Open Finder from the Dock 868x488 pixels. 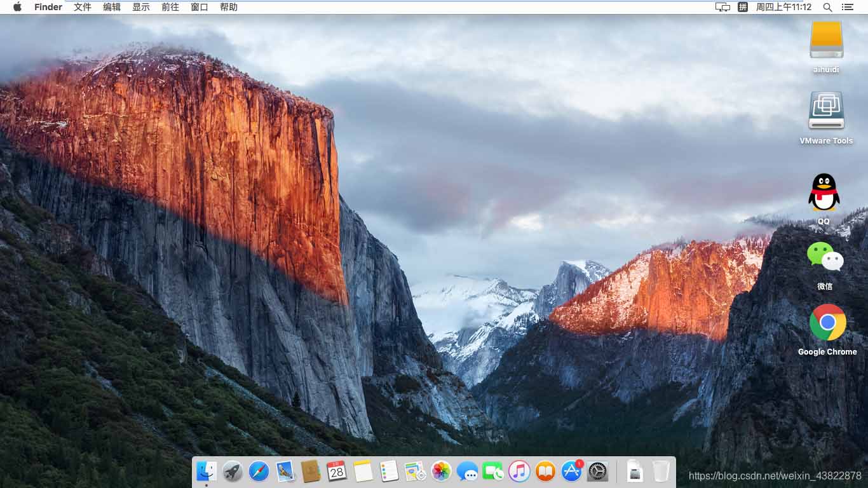pyautogui.click(x=207, y=471)
